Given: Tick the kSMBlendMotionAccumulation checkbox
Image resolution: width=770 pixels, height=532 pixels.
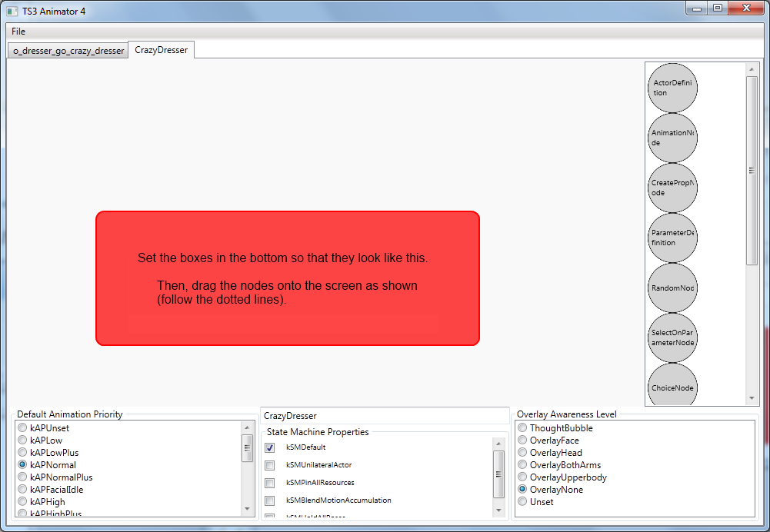Looking at the screenshot, I should pos(269,500).
